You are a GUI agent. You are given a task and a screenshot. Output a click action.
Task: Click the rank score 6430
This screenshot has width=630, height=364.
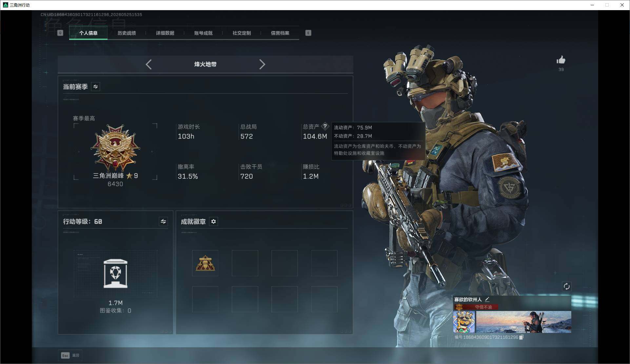pyautogui.click(x=115, y=184)
